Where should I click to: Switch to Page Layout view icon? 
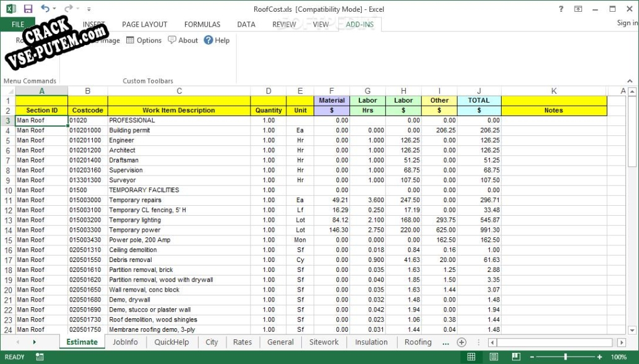(494, 357)
